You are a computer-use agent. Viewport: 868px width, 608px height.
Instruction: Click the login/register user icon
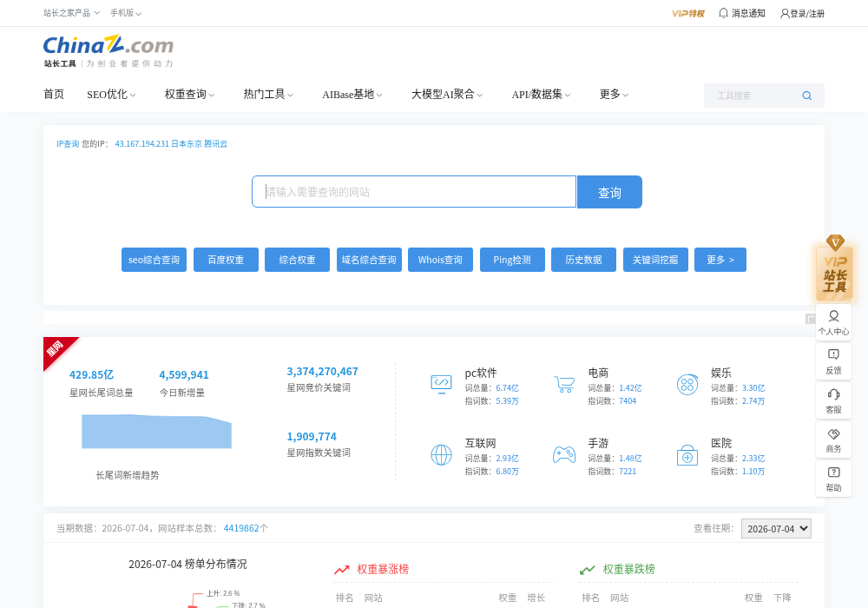pos(785,13)
